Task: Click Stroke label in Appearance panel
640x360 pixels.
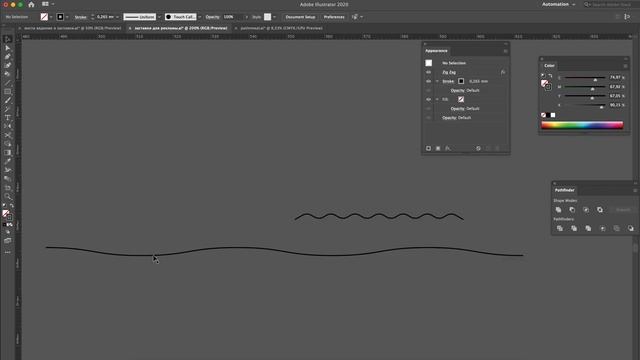Action: click(448, 81)
